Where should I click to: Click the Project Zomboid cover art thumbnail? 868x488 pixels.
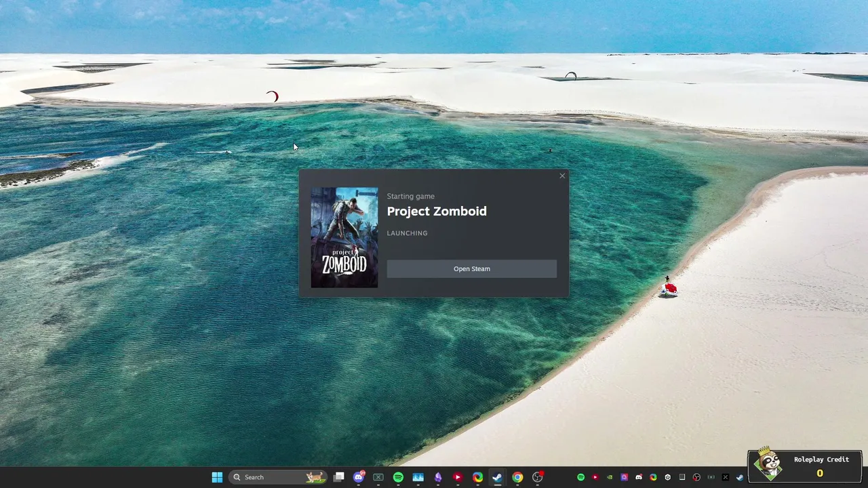(x=344, y=238)
